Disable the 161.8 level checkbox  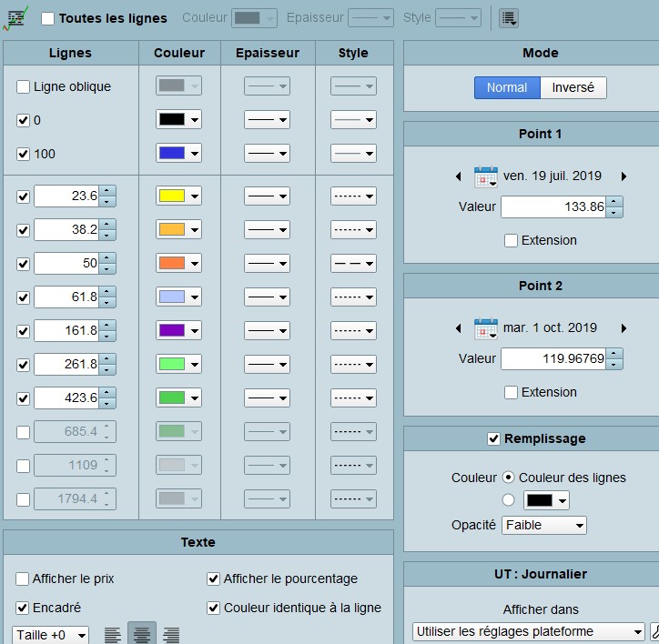click(x=23, y=330)
